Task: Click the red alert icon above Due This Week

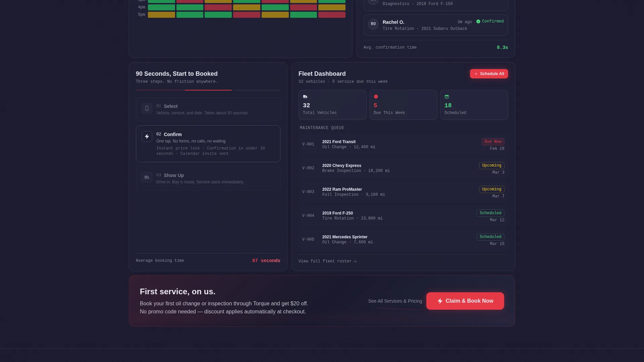Action: point(376,97)
